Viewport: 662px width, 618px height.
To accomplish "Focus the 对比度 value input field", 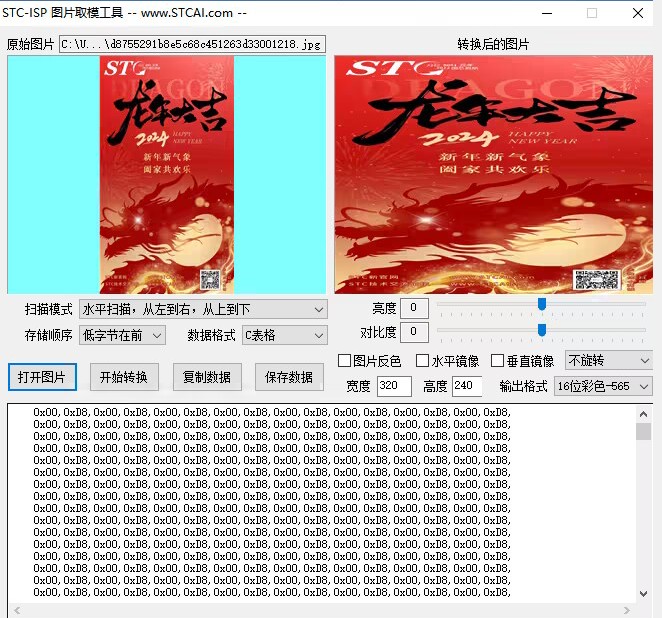I will (414, 332).
